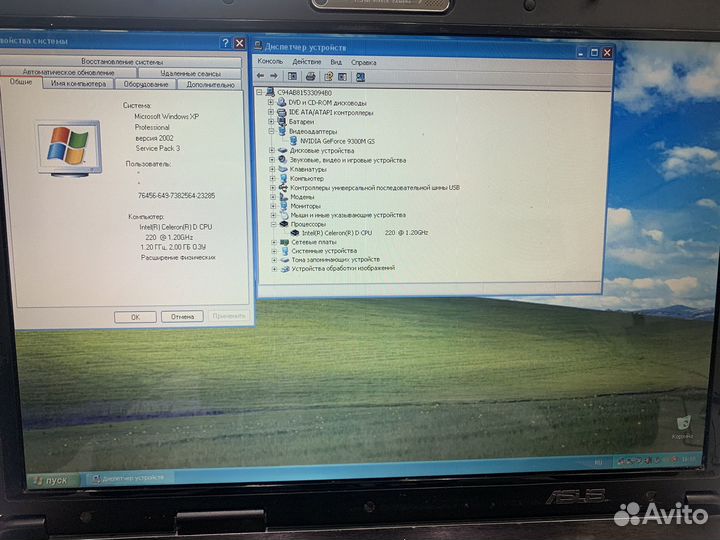The height and width of the screenshot is (540, 720).
Task: Click the Мониторы monitor icon
Action: (284, 206)
